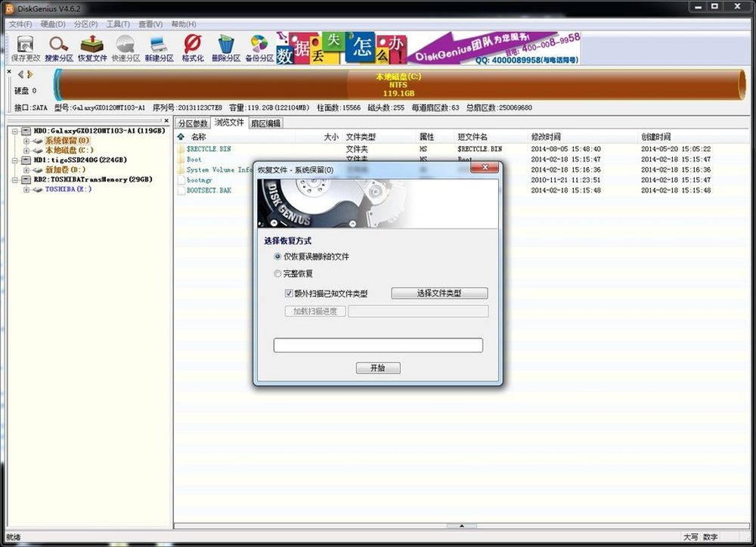Open the 硬盘(D) menu
The width and height of the screenshot is (756, 547).
pos(53,23)
